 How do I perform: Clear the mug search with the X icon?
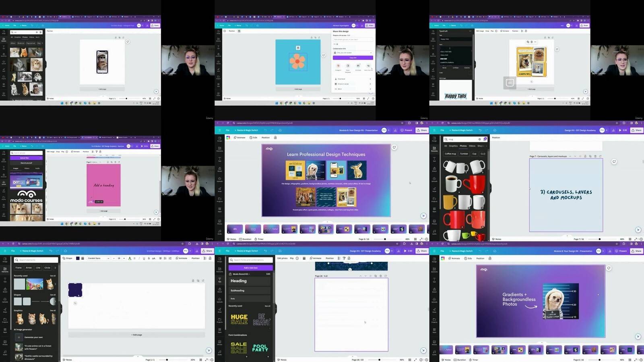(x=479, y=139)
